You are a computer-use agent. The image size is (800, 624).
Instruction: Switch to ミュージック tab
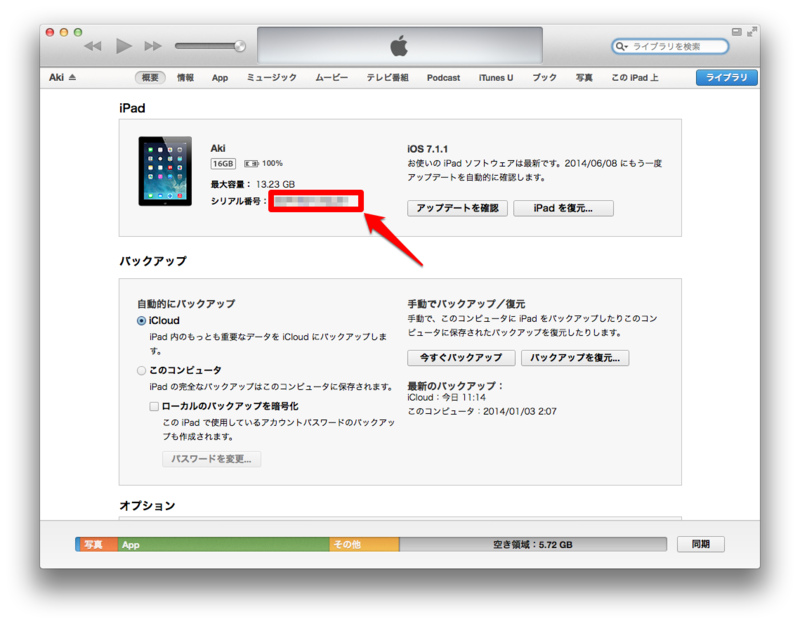coord(271,78)
